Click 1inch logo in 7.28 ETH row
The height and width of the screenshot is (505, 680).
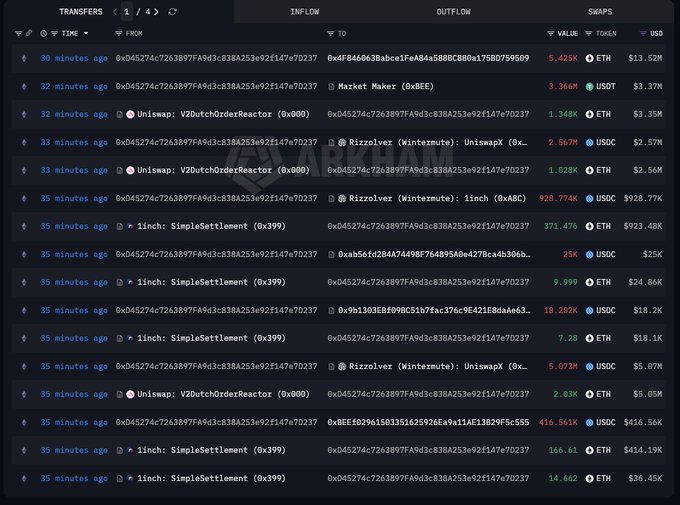click(x=130, y=338)
